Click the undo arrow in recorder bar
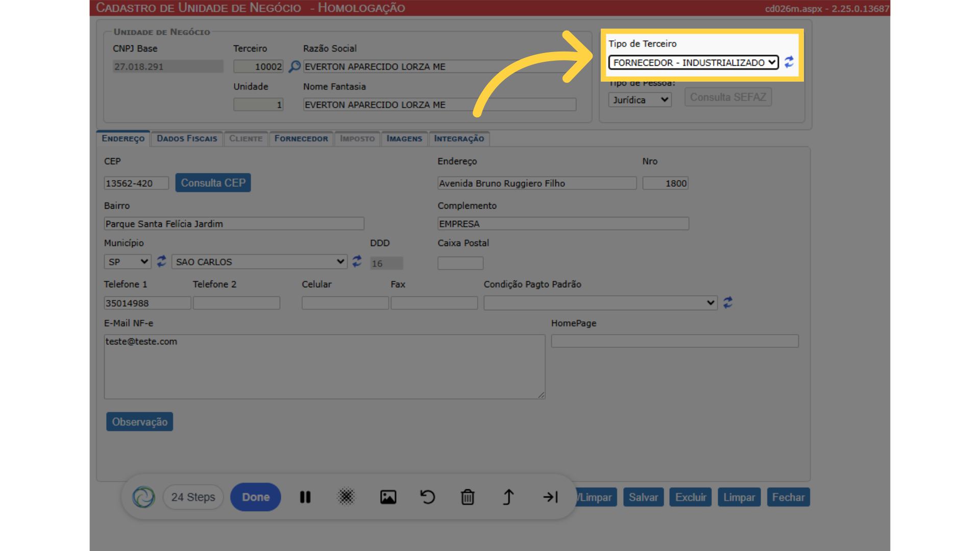Image resolution: width=980 pixels, height=551 pixels. (x=428, y=497)
